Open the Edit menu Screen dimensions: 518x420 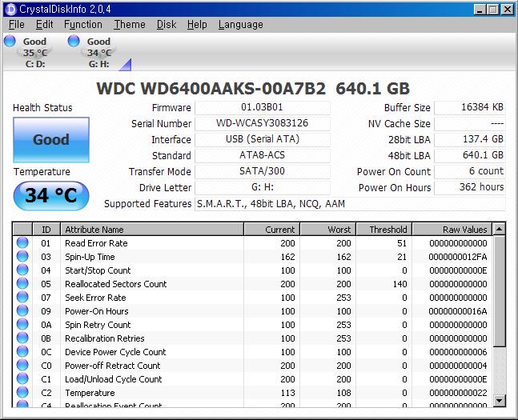44,25
